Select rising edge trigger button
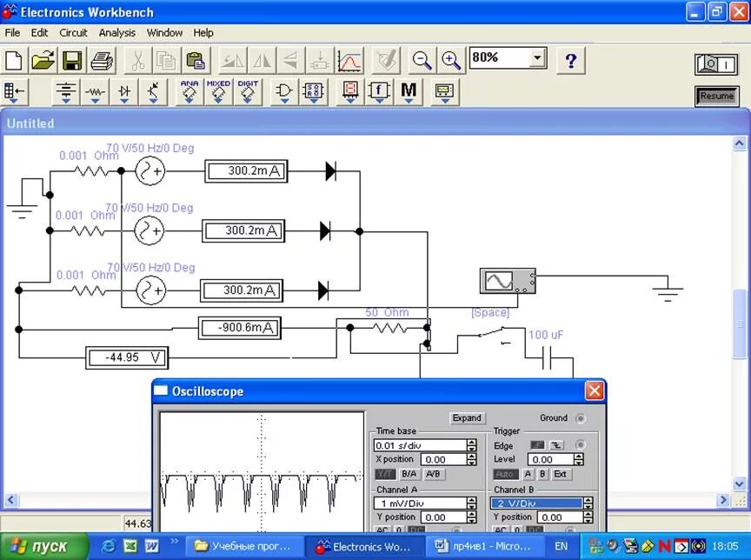 pos(537,445)
